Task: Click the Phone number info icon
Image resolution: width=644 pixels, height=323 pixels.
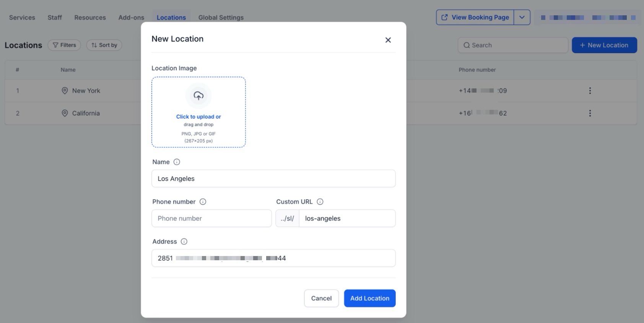Action: click(x=203, y=202)
